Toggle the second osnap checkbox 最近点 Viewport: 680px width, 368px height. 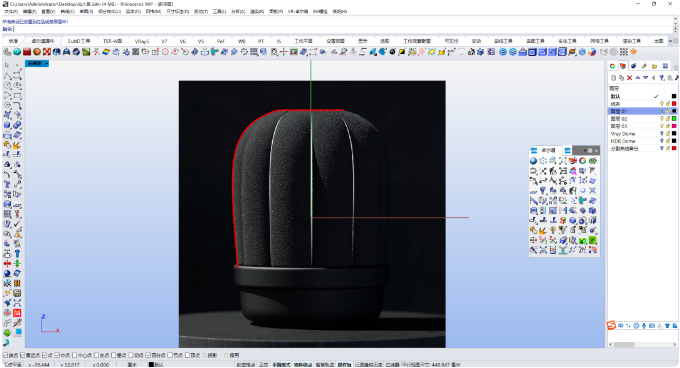[23, 355]
